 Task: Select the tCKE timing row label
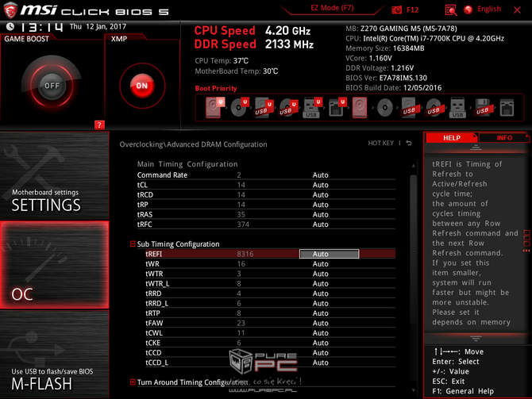[x=152, y=343]
